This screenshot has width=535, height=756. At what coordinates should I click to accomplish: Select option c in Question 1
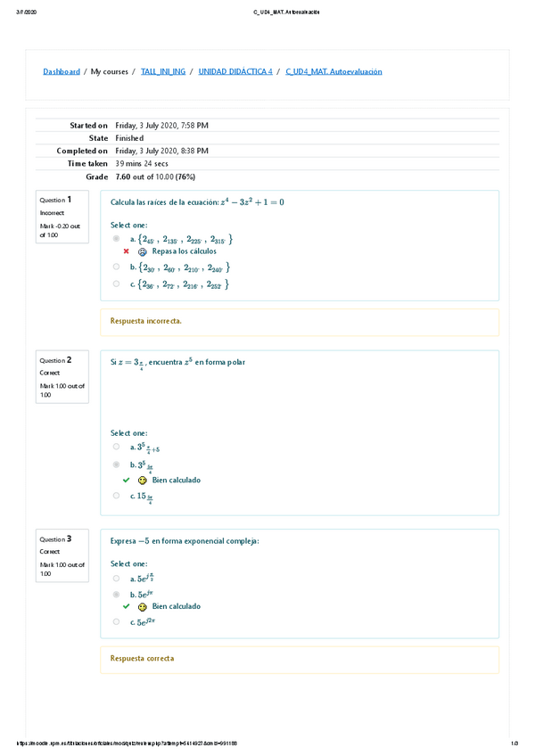tap(116, 284)
